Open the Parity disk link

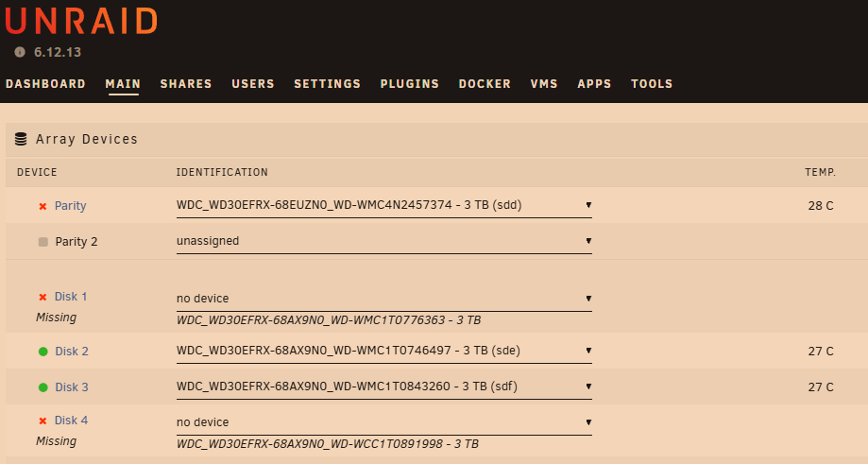tap(70, 206)
